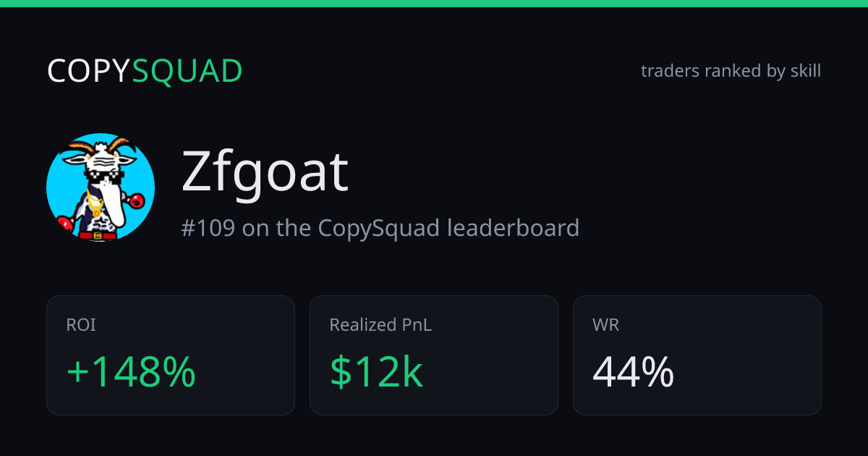Open the Zfgoat goat avatar image
Image resolution: width=868 pixels, height=456 pixels.
pyautogui.click(x=101, y=187)
